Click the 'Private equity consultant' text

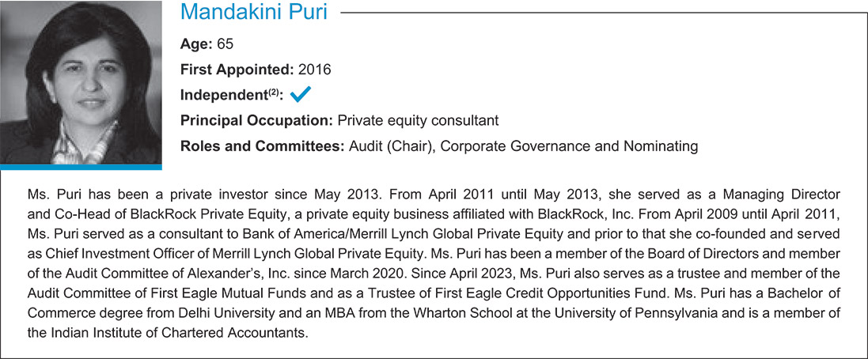(x=419, y=121)
